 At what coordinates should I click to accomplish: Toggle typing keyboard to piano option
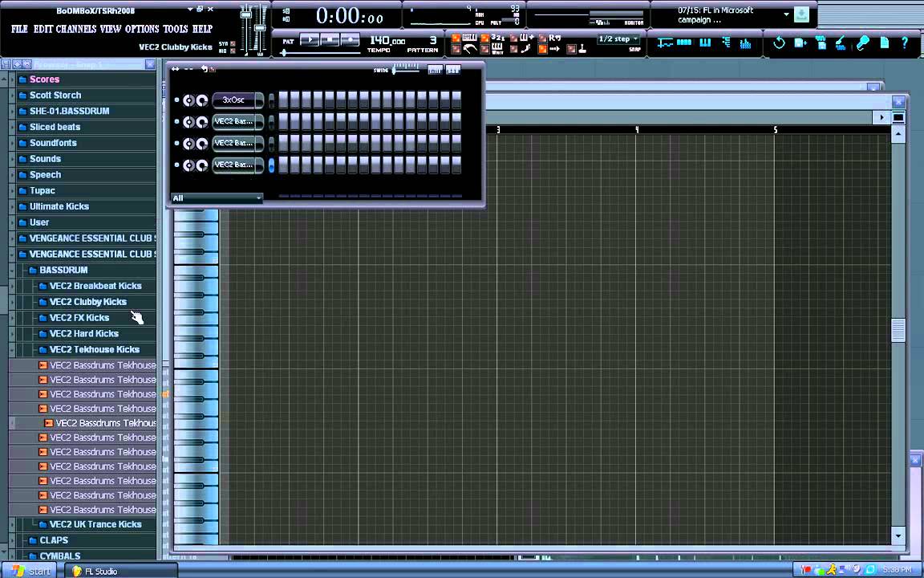[456, 39]
